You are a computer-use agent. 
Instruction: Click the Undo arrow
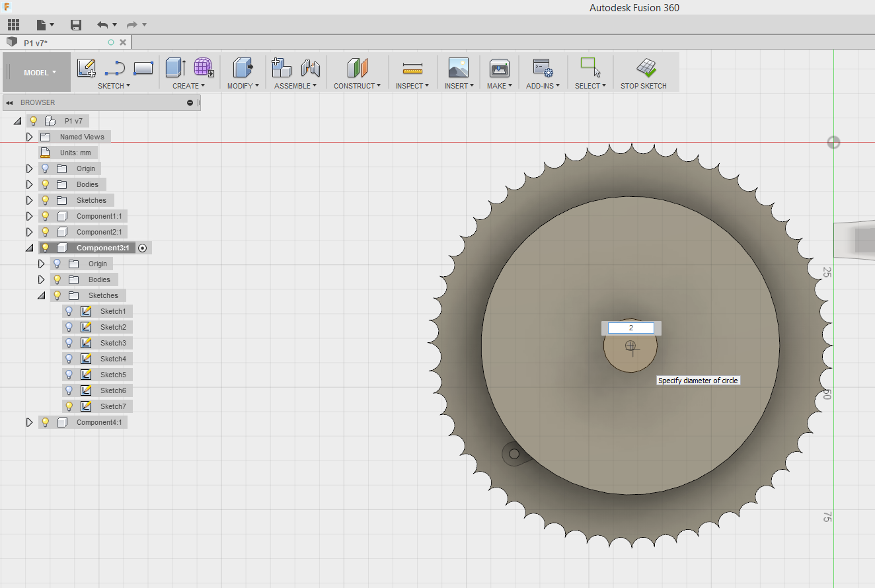click(x=102, y=25)
